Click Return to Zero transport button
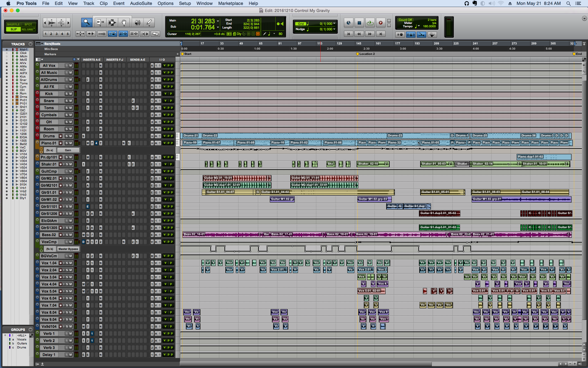Screen dimensions: 588x368 coord(349,34)
